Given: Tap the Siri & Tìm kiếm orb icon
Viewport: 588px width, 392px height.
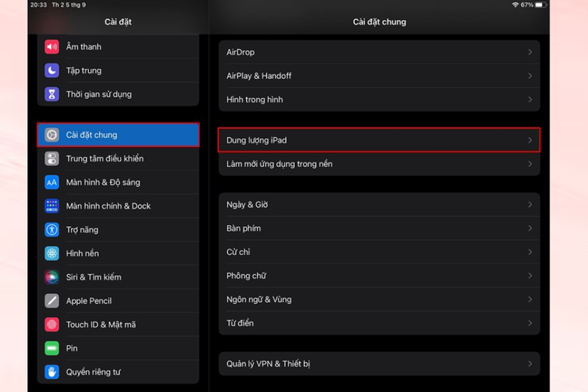Looking at the screenshot, I should coord(51,277).
